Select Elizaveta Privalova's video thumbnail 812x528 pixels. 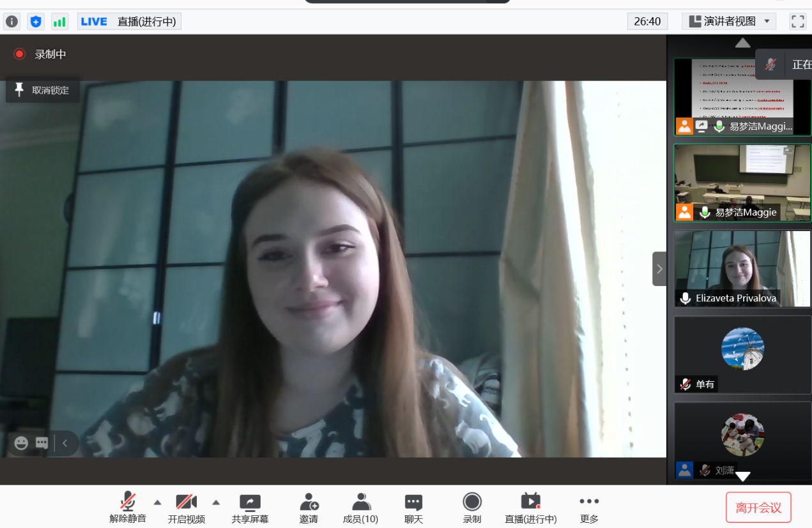click(x=742, y=268)
